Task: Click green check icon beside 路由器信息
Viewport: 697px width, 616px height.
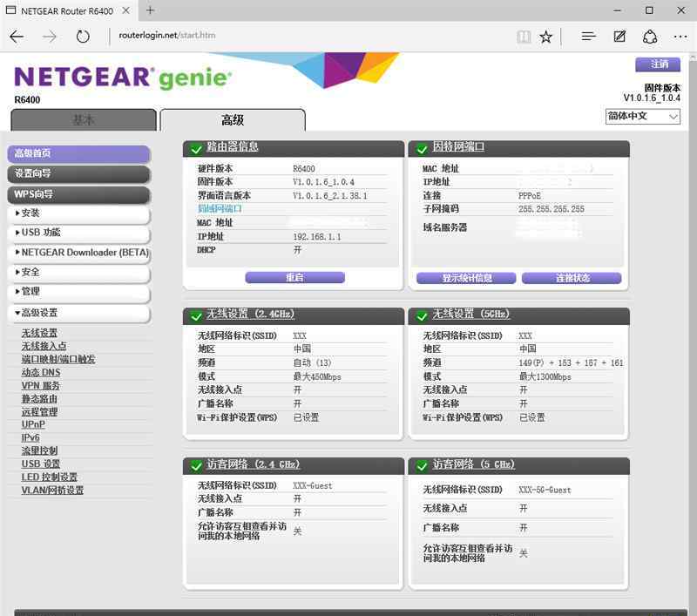Action: (195, 149)
